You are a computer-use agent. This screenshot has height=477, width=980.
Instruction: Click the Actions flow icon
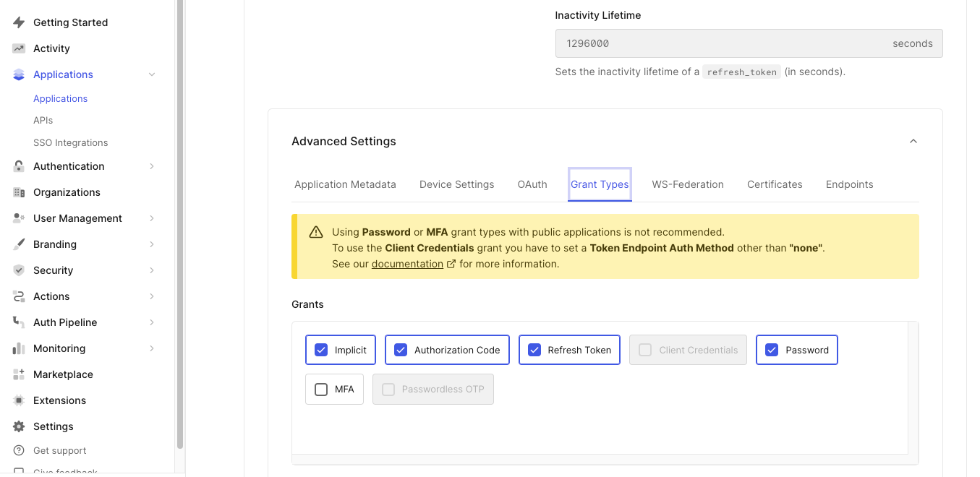(19, 296)
